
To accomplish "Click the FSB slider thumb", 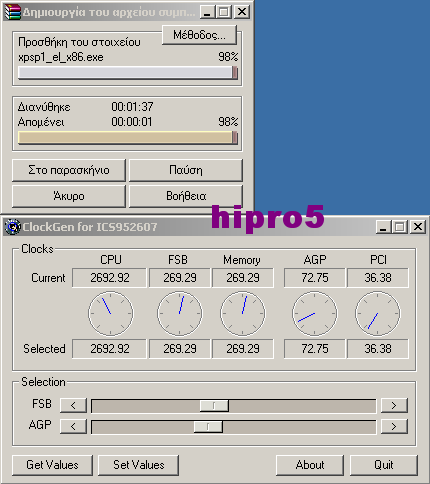I will 214,406.
